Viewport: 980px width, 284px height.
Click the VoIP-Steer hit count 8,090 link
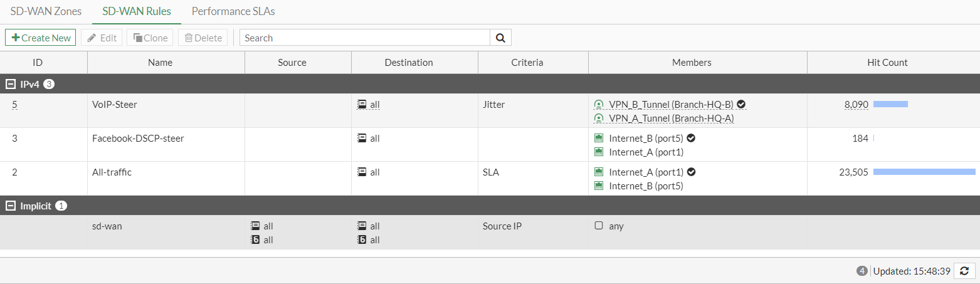tap(856, 105)
